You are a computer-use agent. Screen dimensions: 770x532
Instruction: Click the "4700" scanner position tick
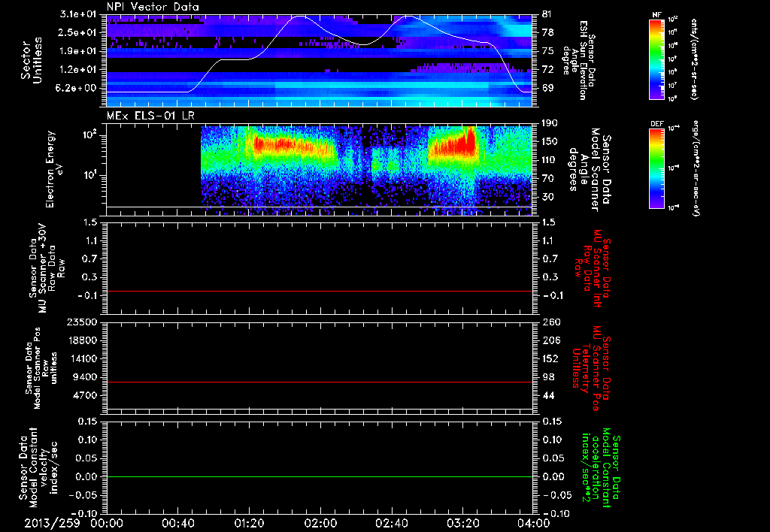pos(84,395)
